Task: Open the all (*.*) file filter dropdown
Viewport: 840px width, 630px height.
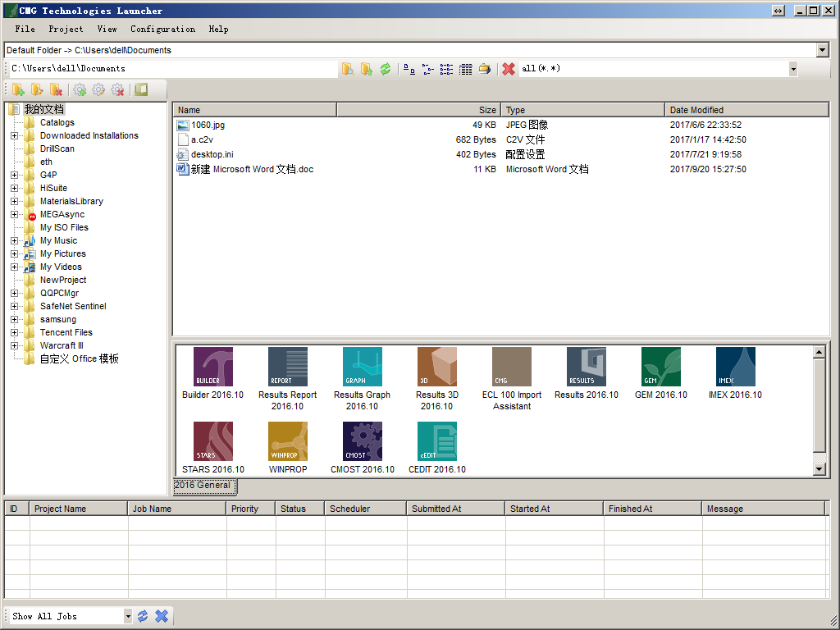Action: click(x=793, y=69)
